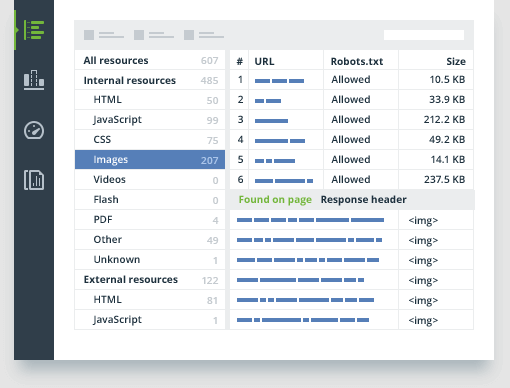Open URL link in row 3
510x388 pixels.
271,121
